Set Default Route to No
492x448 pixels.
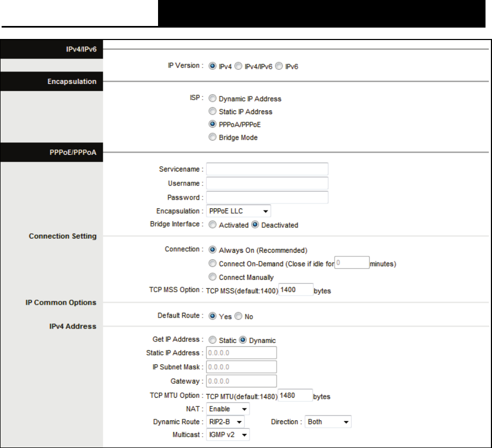pos(239,316)
